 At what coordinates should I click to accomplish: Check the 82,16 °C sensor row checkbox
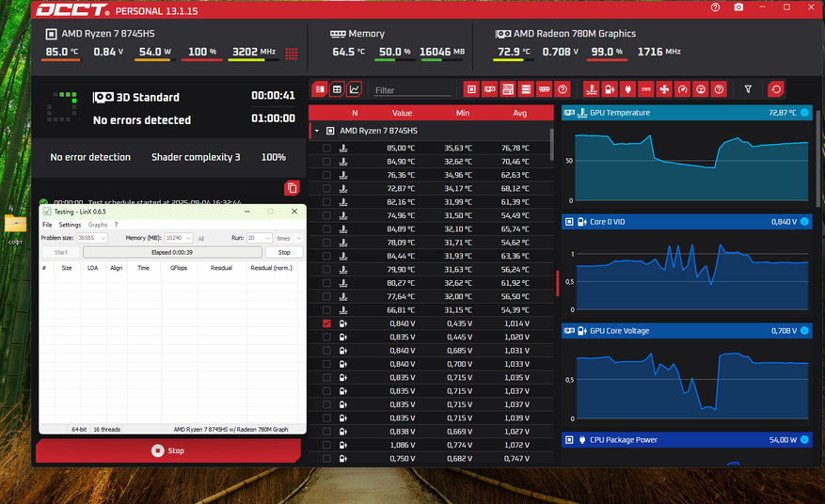tap(326, 202)
